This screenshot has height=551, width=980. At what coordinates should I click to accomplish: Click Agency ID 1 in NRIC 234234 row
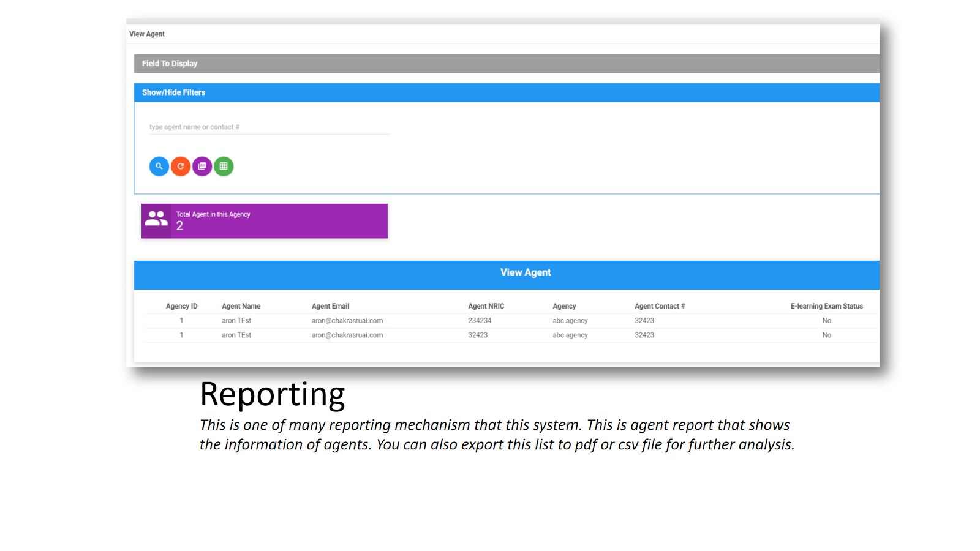click(181, 321)
